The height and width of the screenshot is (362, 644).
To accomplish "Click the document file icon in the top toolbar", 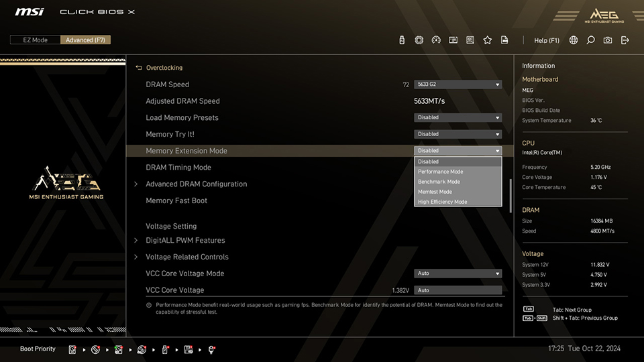I will pos(504,40).
